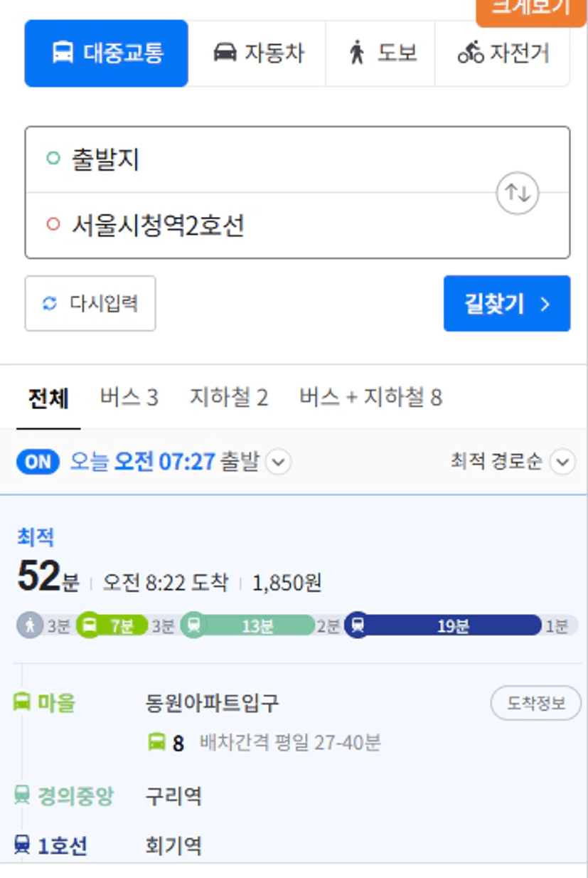Click the green village bus icon next to 마을
The height and width of the screenshot is (878, 588).
point(22,703)
